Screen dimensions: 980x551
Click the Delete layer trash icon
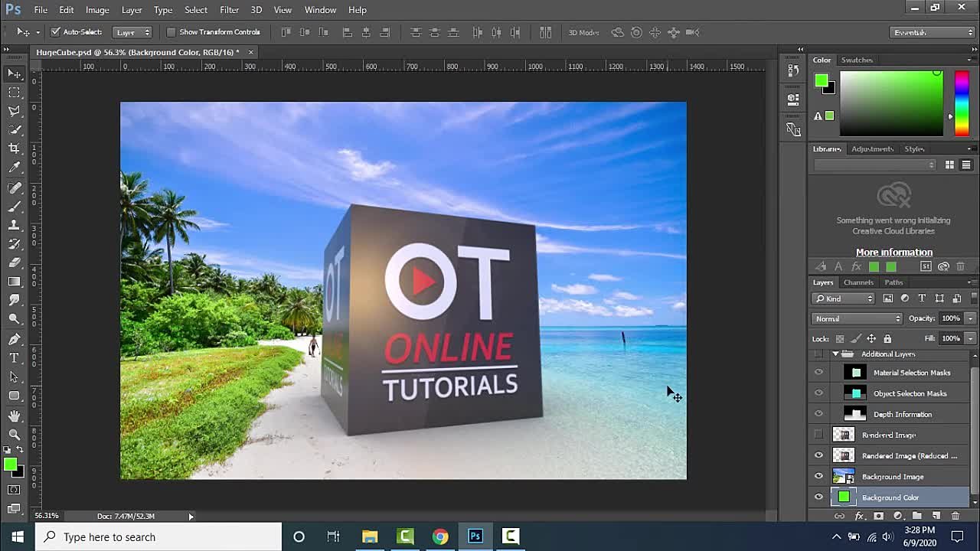955,517
